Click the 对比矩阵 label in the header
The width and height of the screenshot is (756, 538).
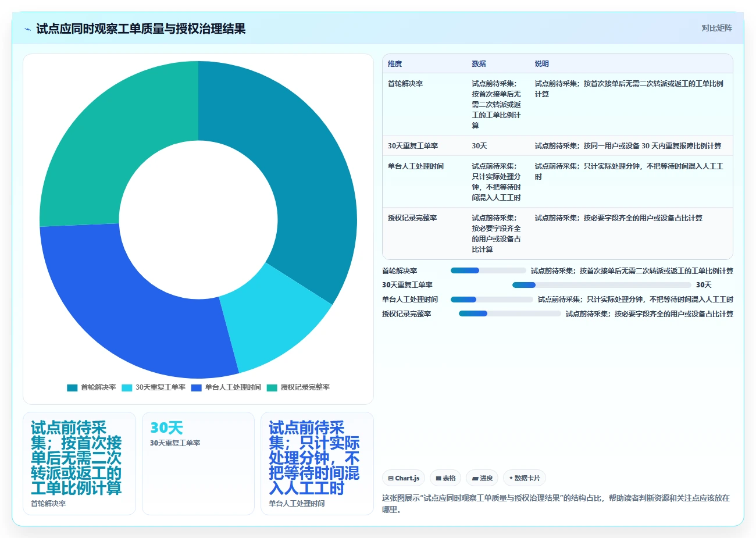coord(716,28)
